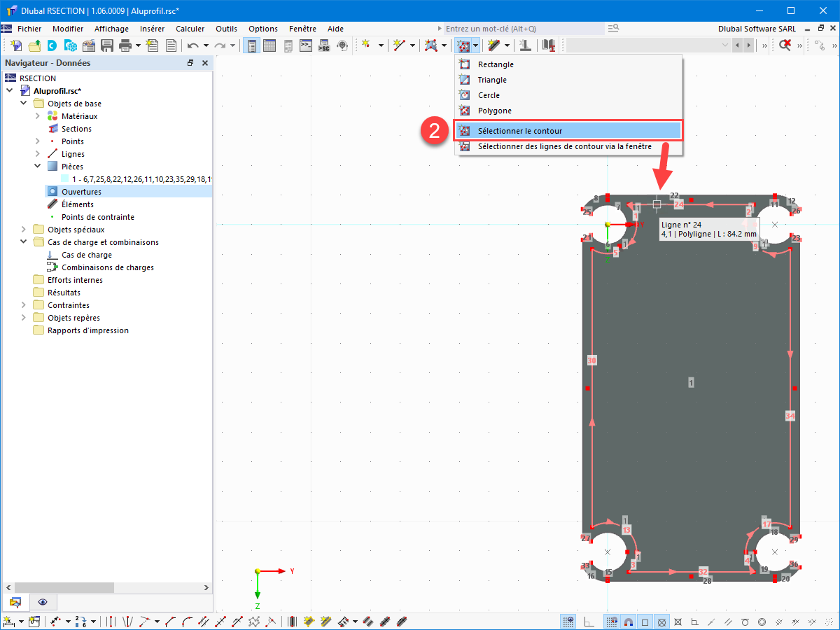Click the new point star icon
The height and width of the screenshot is (630, 840).
click(x=365, y=45)
